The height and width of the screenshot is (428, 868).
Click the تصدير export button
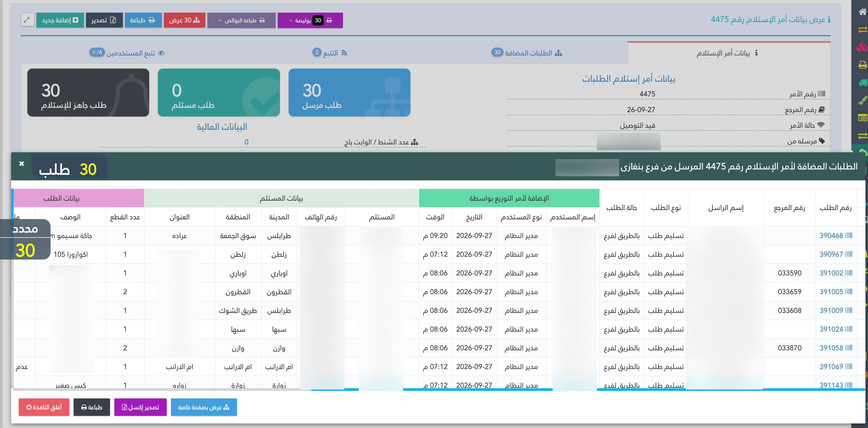104,20
